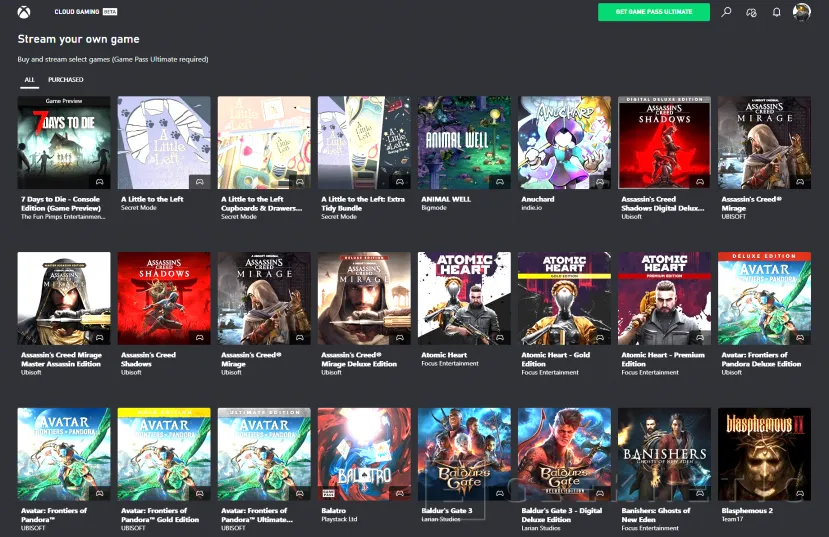This screenshot has width=829, height=537.
Task: Open ANIMAL WELL cover art
Action: (x=464, y=142)
